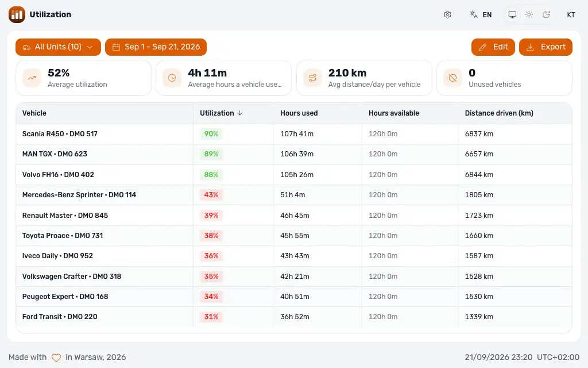This screenshot has width=588, height=368.
Task: Click the 21/09/2026 23:20 timestamp
Action: coord(498,357)
